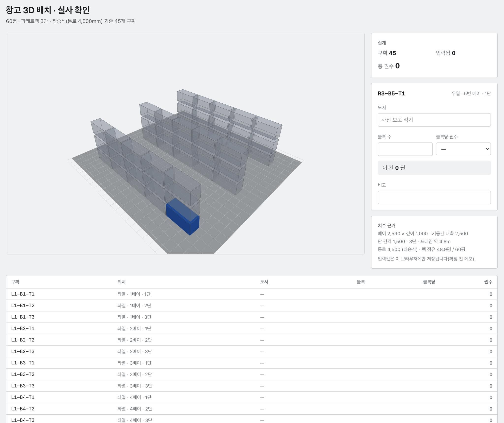Select table row L1-B1-T1
Viewport: 504px width, 423px height.
click(x=252, y=294)
